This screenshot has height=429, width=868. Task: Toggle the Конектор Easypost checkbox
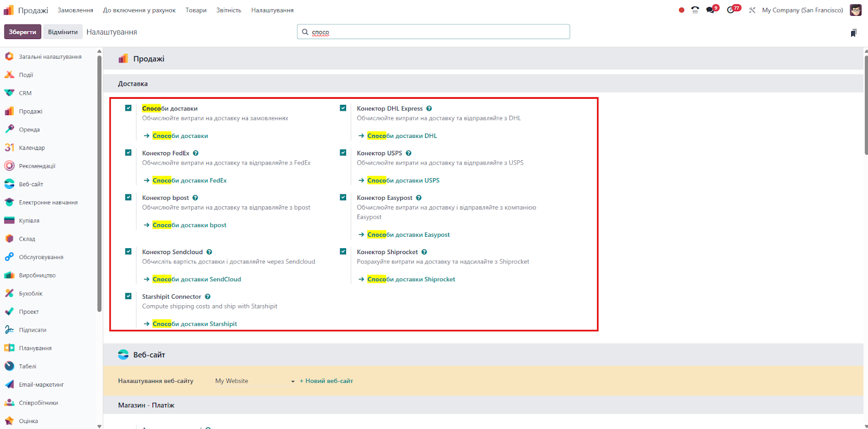point(343,197)
